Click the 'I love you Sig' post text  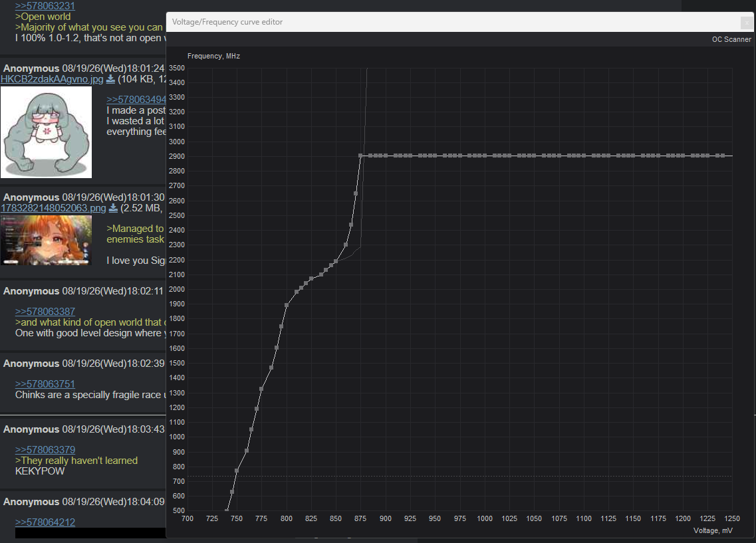pos(136,261)
